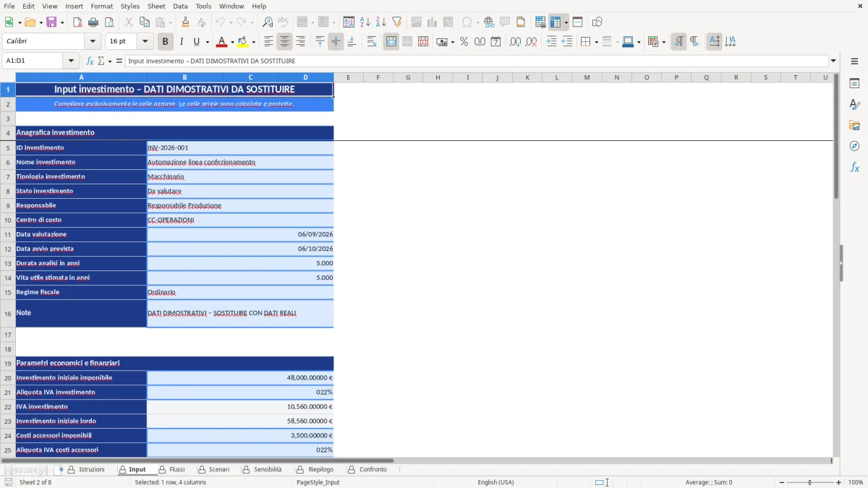Toggle Bold formatting
Image resolution: width=868 pixels, height=488 pixels.
pyautogui.click(x=166, y=42)
